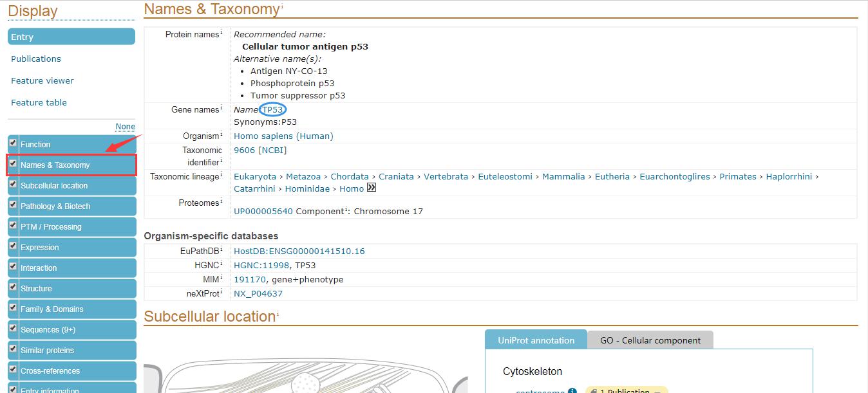This screenshot has height=393, width=868.
Task: Click the info mark after Names & Taxonomy heading
Action: click(x=282, y=6)
